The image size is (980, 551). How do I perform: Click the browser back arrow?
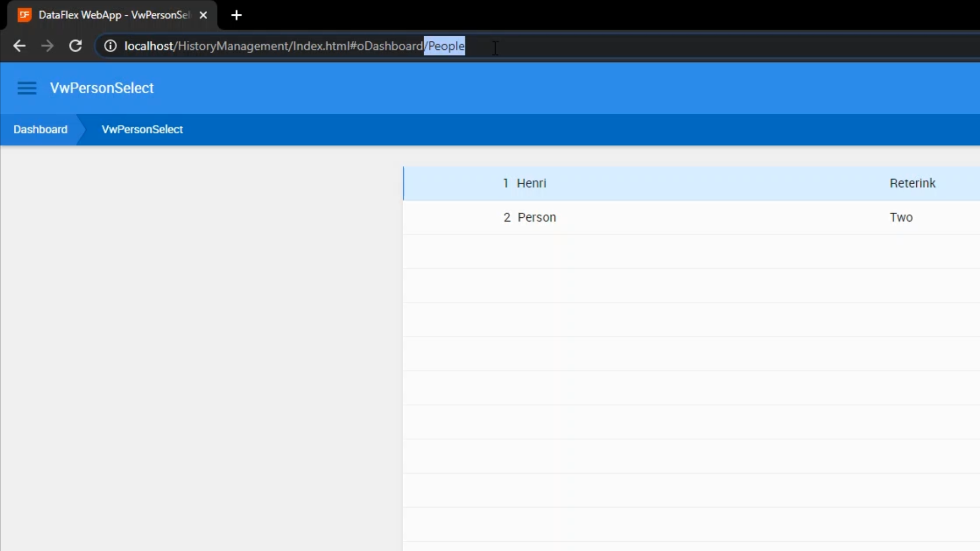click(19, 46)
